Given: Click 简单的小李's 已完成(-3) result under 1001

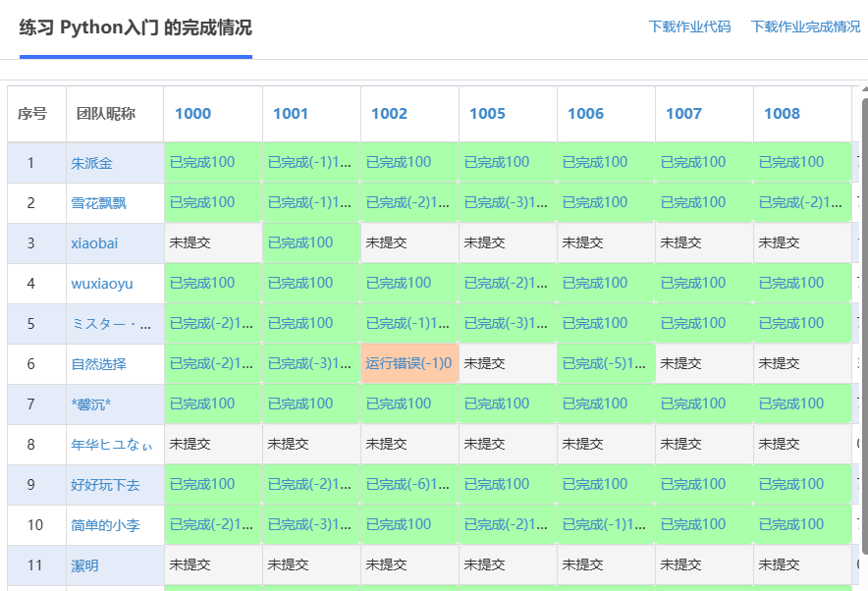Looking at the screenshot, I should pyautogui.click(x=311, y=524).
